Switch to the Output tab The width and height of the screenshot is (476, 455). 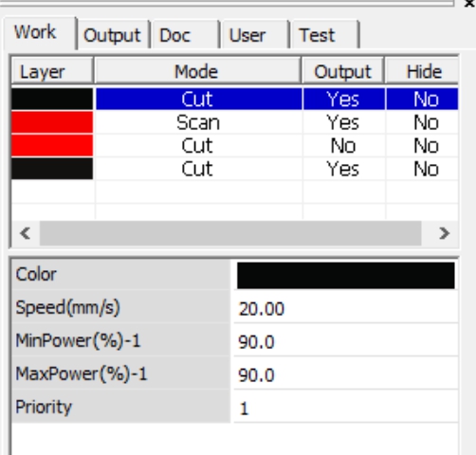pyautogui.click(x=113, y=35)
